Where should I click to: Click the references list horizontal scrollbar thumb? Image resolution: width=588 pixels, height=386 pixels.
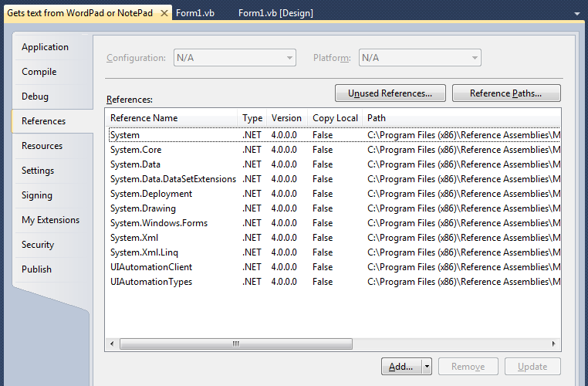tap(236, 344)
